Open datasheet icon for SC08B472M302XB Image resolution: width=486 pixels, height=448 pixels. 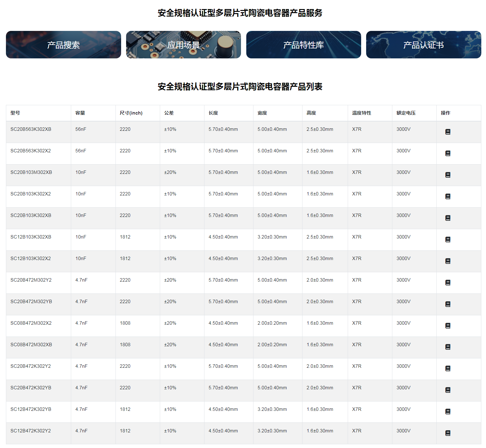coord(448,347)
